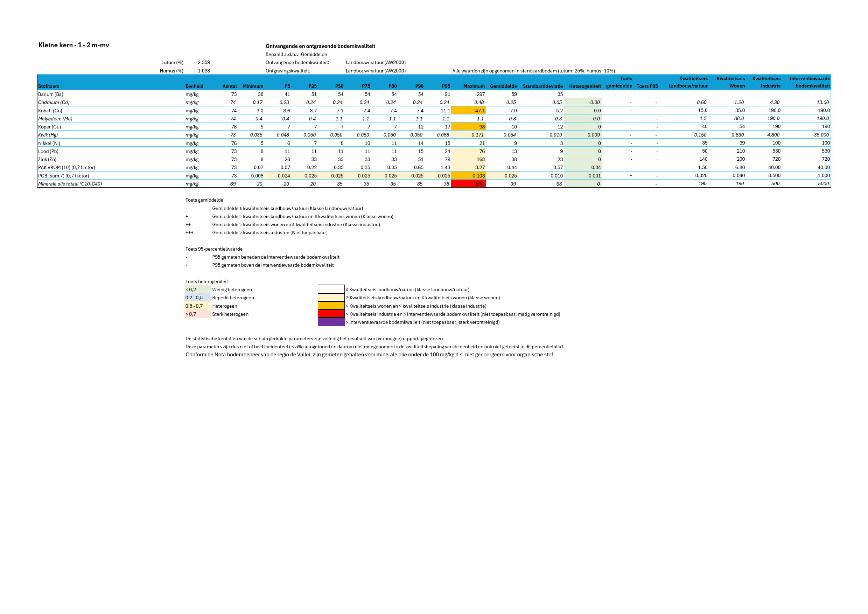Click the white landbouw/natuur legend box
This screenshot has height=614, width=868.
[x=331, y=289]
